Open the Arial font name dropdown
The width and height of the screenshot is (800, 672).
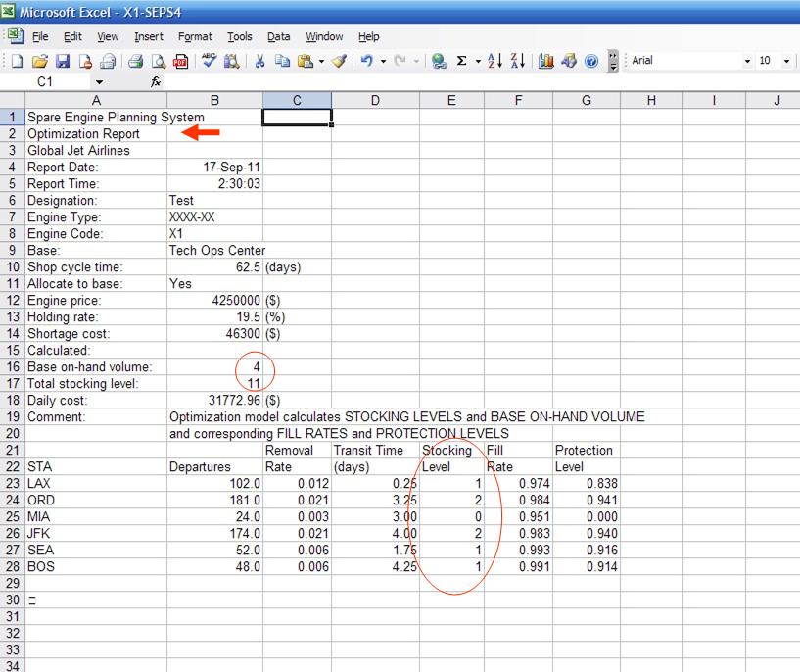[747, 61]
